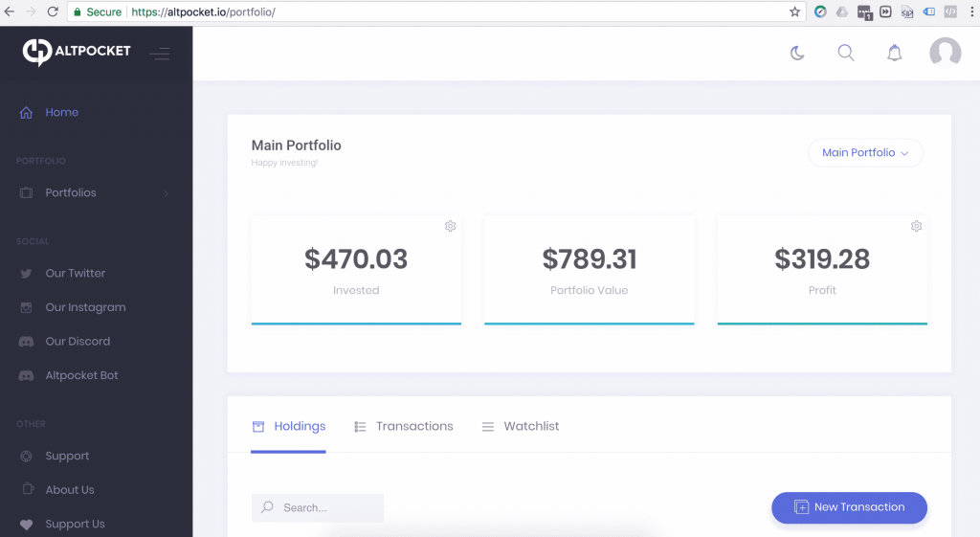Open search with magnifier icon
The image size is (980, 537).
(846, 53)
